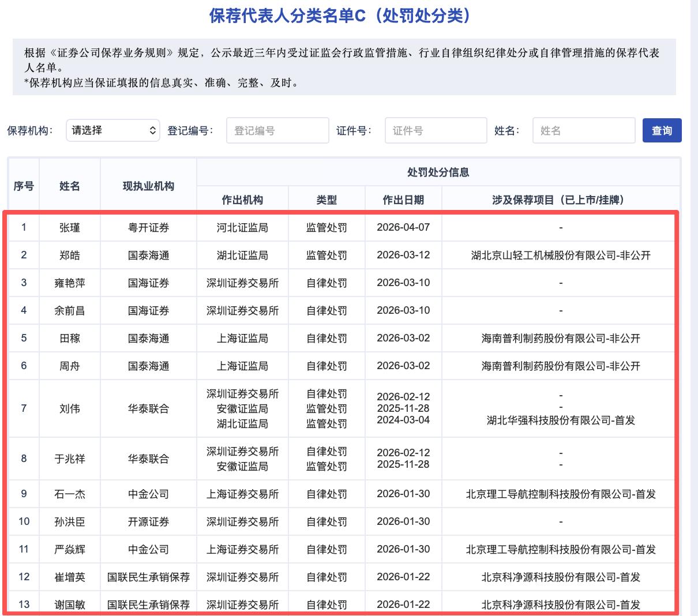Click the name 崔增英

[x=70, y=577]
